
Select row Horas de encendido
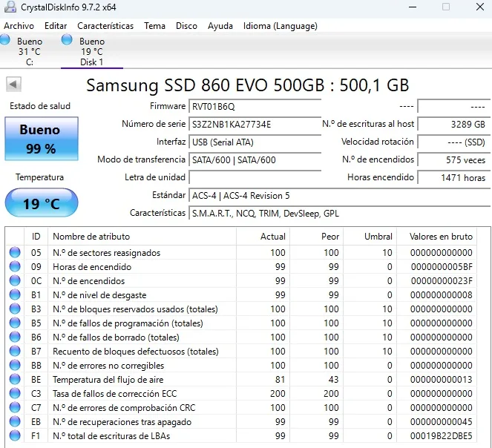pyautogui.click(x=241, y=267)
